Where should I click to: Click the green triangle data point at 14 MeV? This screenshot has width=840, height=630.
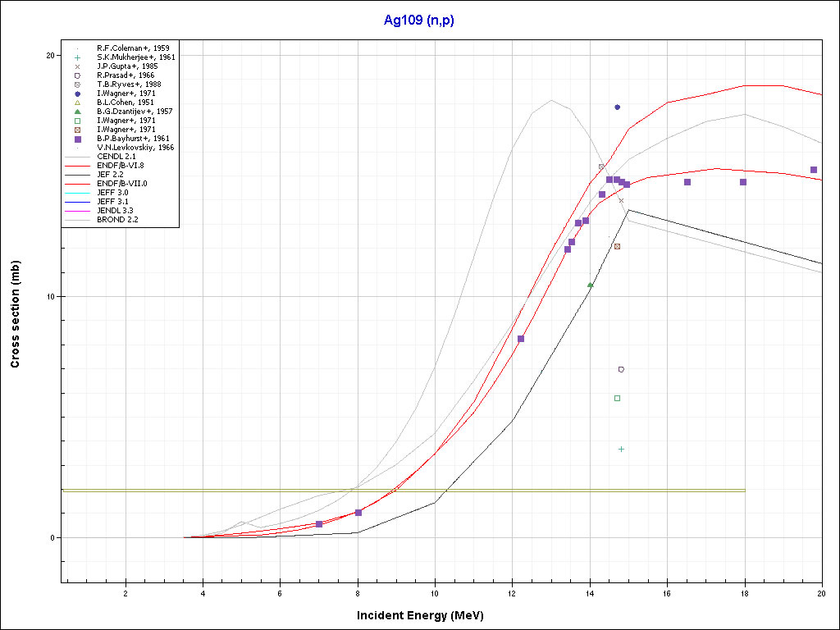(590, 285)
